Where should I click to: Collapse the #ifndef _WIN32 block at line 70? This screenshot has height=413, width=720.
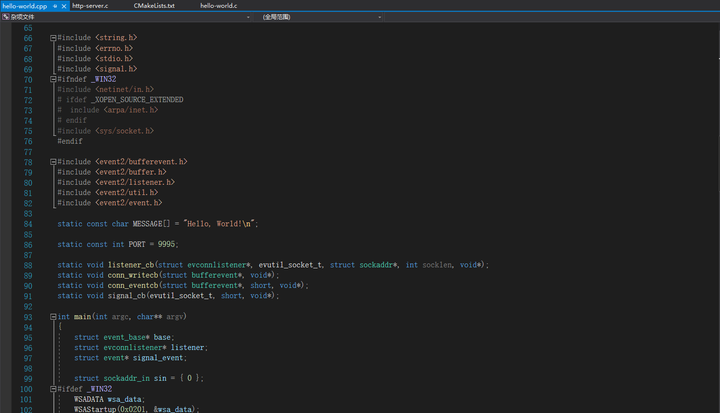tap(53, 79)
